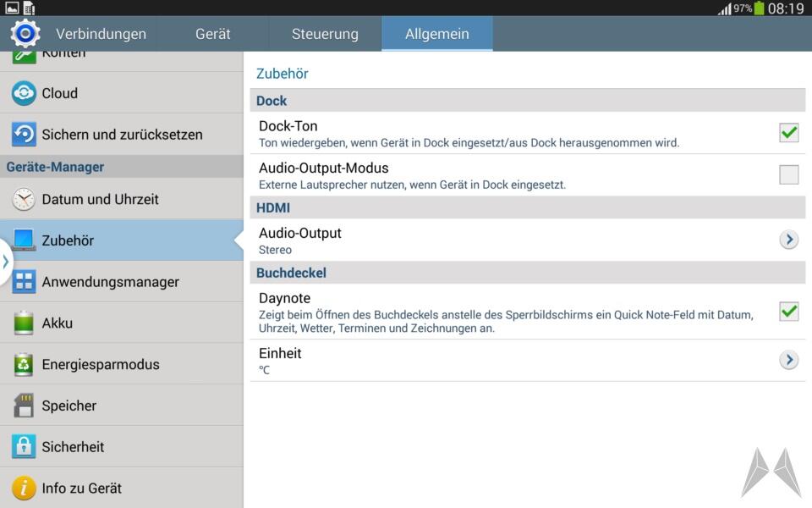812x508 pixels.
Task: Open the Einheit chevron arrow
Action: coord(788,360)
